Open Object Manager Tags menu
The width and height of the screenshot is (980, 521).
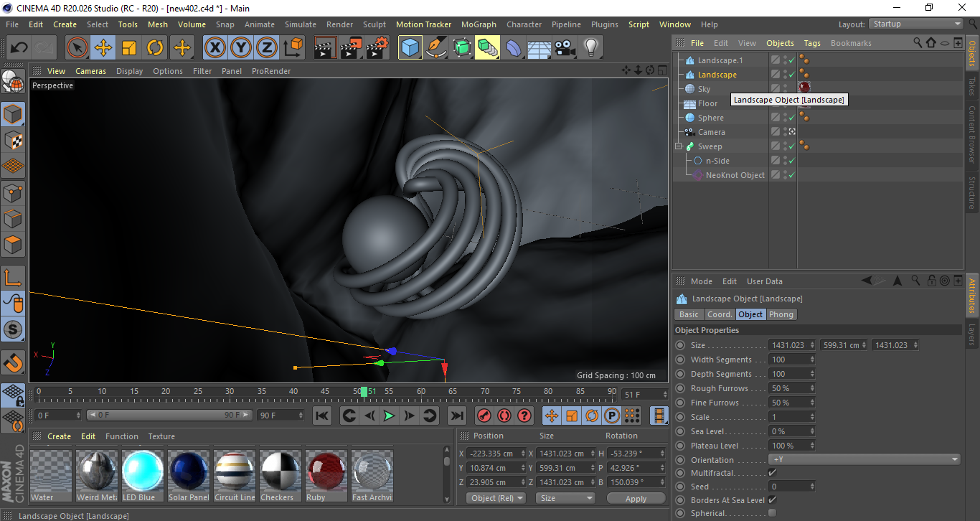812,43
